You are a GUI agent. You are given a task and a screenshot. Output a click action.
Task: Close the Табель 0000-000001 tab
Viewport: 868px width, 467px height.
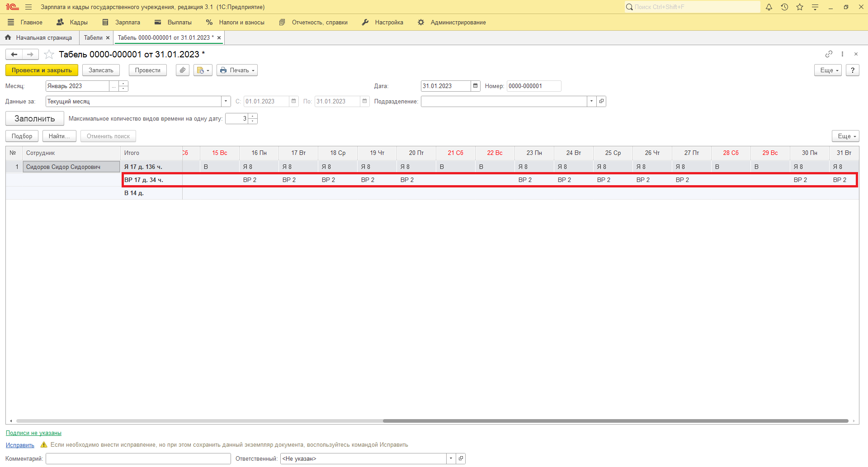(219, 38)
